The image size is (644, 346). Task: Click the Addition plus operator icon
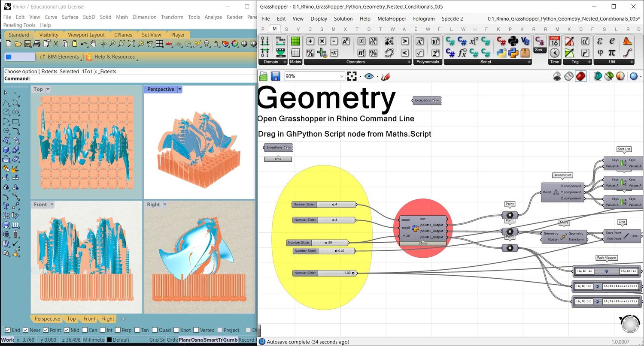tap(310, 41)
